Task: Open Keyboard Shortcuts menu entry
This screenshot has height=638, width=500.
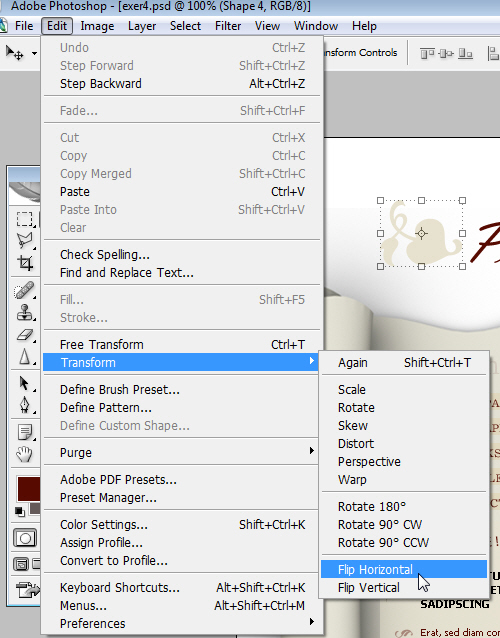Action: click(x=181, y=587)
